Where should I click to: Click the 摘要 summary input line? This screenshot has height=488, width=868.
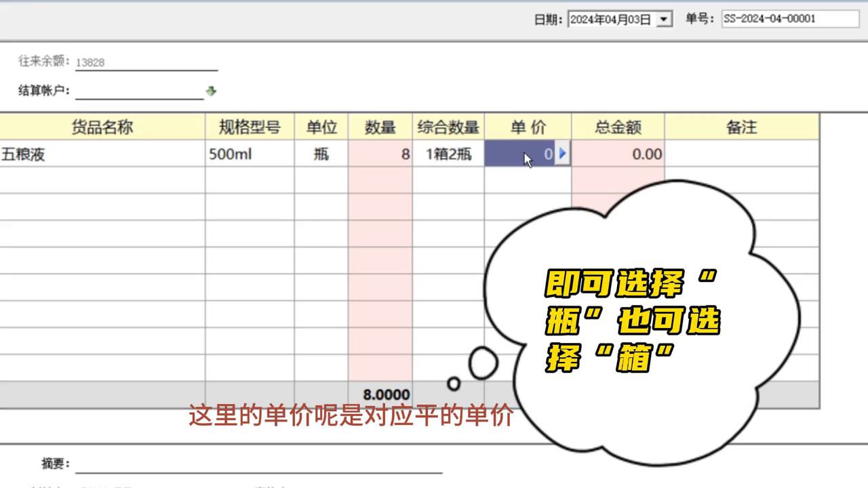coord(258,464)
